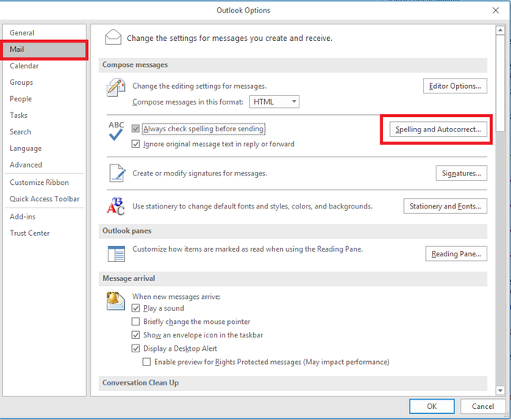
Task: Open the Calendar options category
Action: 44,66
